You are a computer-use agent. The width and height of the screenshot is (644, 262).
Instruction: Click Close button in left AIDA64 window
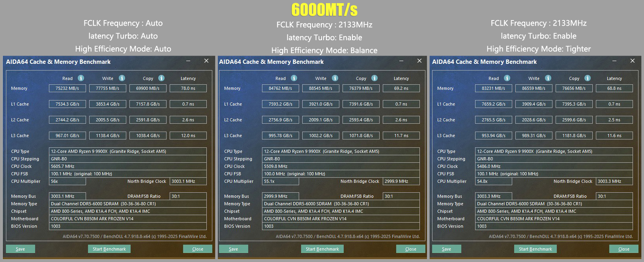[x=198, y=249]
